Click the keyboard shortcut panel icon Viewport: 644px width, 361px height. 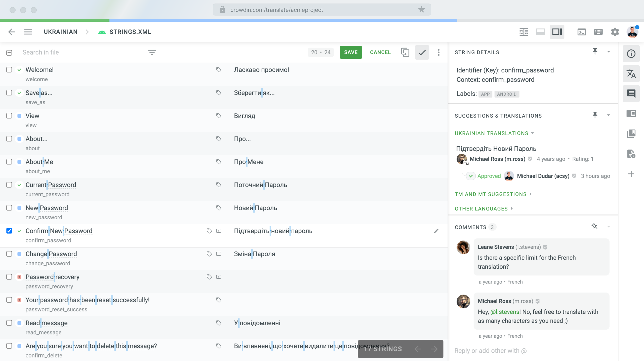(x=598, y=31)
